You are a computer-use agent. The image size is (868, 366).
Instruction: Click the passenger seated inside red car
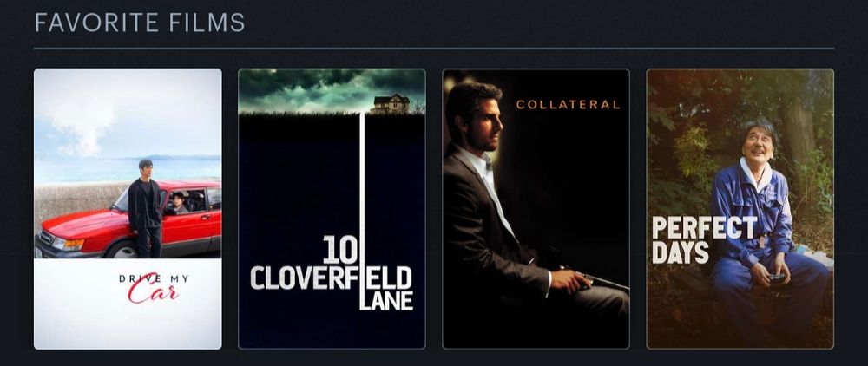coord(178,203)
